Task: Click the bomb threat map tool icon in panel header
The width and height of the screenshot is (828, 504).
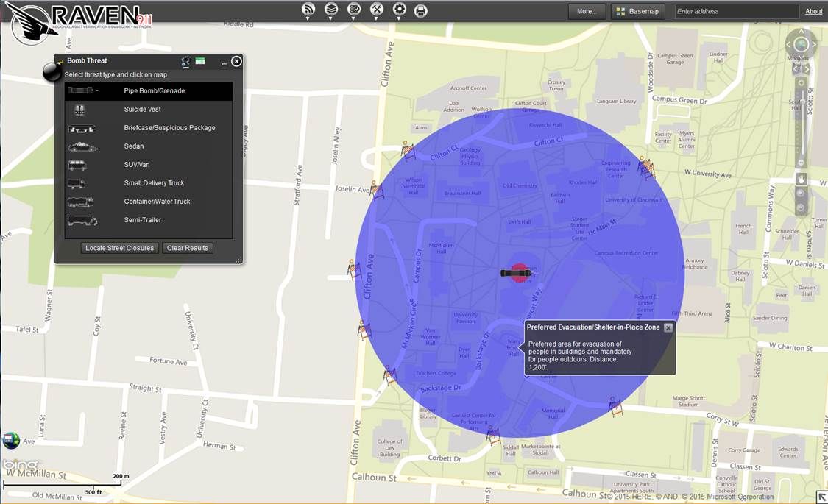Action: [186, 62]
